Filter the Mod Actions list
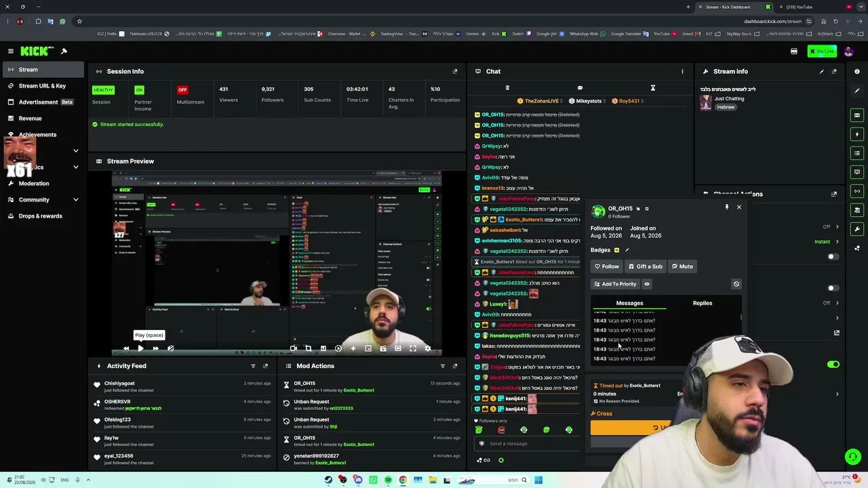Viewport: 868px width, 488px height. [x=443, y=366]
